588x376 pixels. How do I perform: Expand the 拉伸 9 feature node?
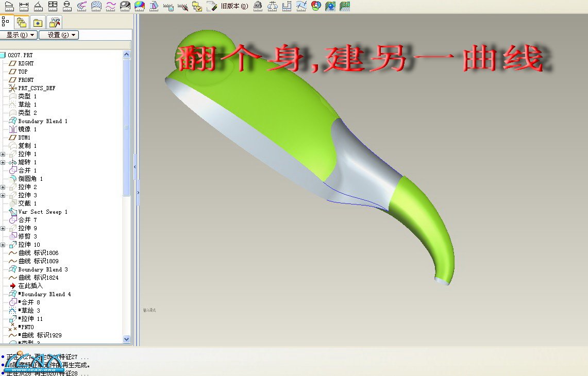[3, 228]
